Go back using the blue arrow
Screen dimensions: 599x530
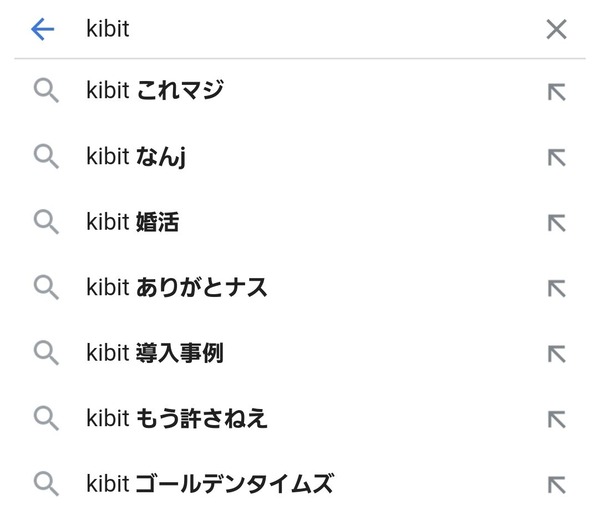(42, 29)
